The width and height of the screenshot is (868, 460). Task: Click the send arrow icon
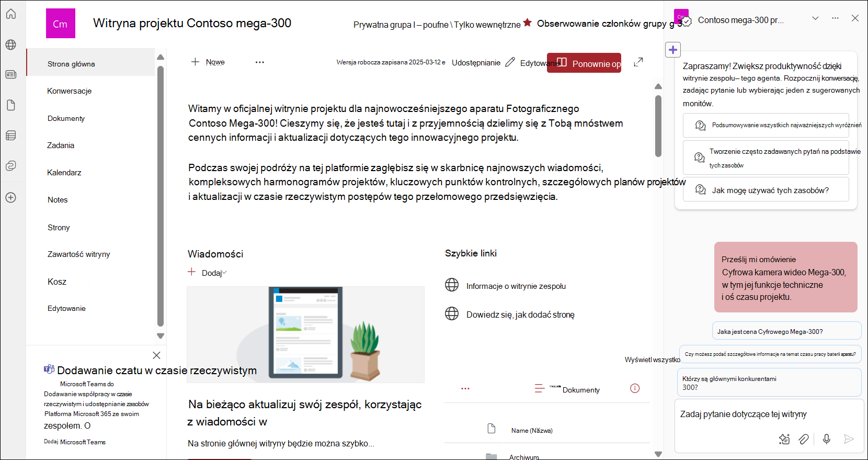click(849, 439)
